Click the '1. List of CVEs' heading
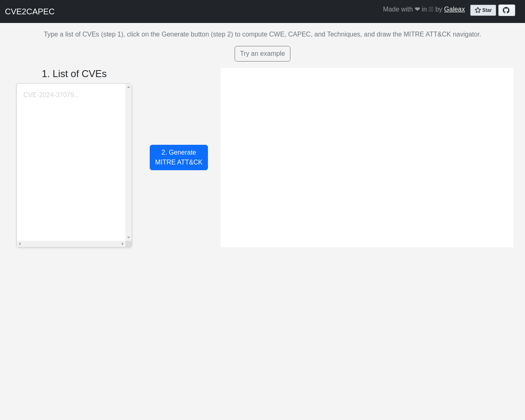This screenshot has width=525, height=420. point(74,74)
